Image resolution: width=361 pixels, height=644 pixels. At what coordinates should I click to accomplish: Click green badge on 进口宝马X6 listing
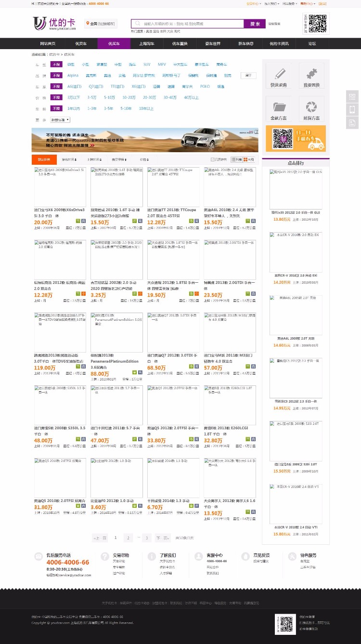tap(78, 221)
